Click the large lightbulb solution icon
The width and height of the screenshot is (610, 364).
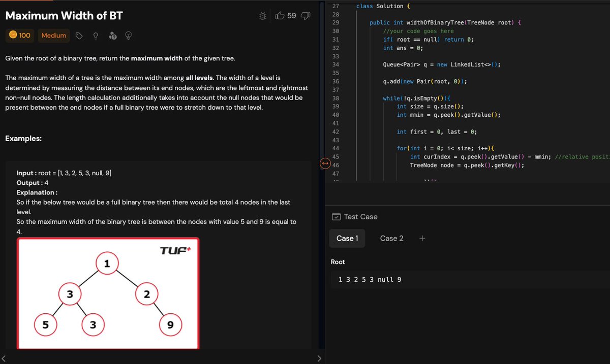pos(129,36)
